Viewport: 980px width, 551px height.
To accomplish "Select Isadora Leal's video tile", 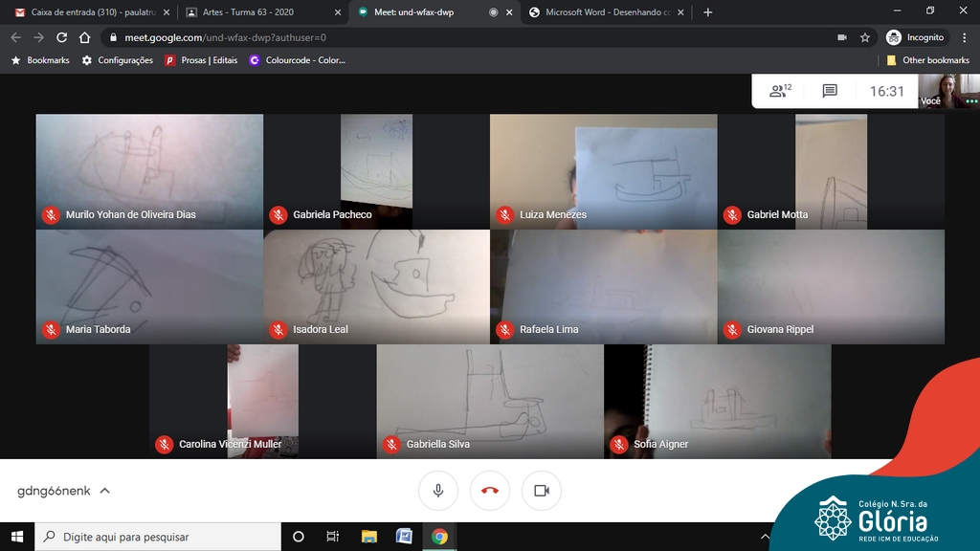I will 376,287.
